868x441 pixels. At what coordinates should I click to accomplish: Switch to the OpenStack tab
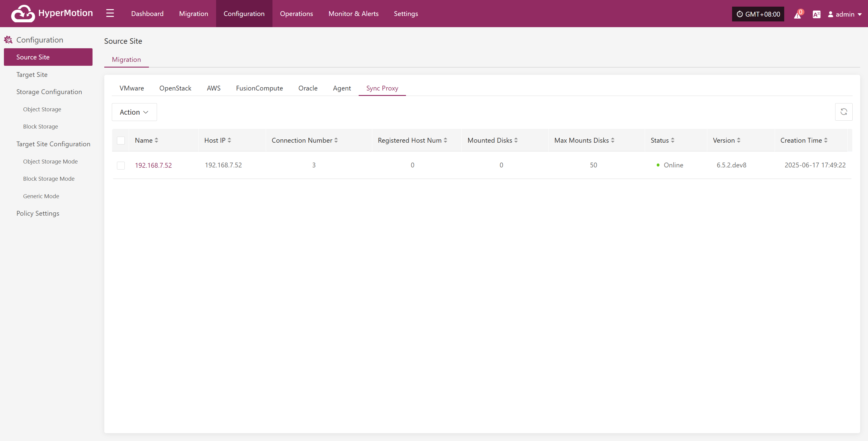point(175,88)
